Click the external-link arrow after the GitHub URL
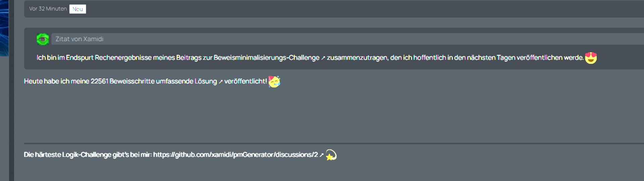Viewport: 644px width, 181px height. [x=321, y=155]
